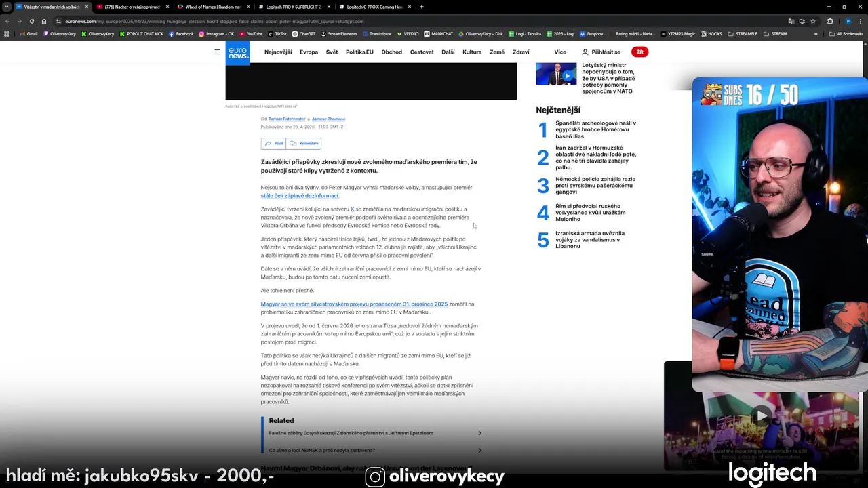Click the Podíl share button
Screen dimensions: 868x488
274,144
